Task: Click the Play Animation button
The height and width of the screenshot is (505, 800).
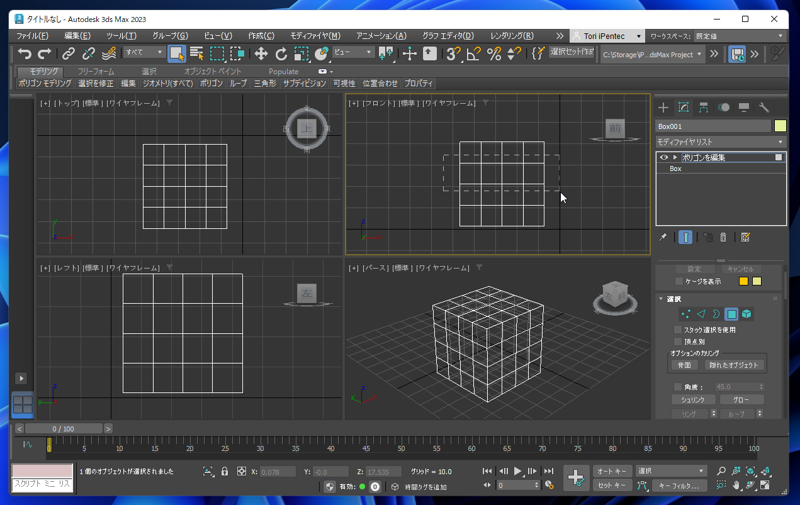Action: click(x=517, y=471)
